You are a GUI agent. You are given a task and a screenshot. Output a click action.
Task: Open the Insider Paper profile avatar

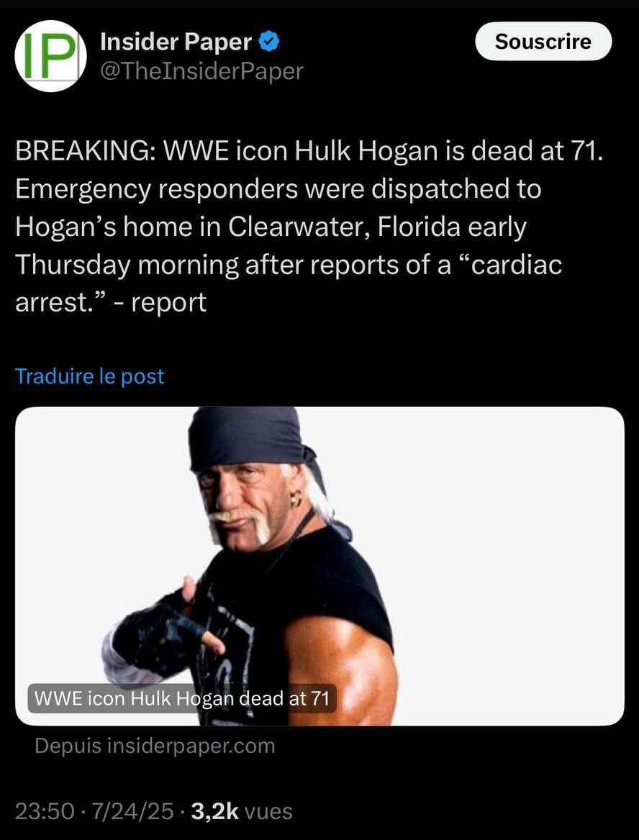tap(50, 56)
